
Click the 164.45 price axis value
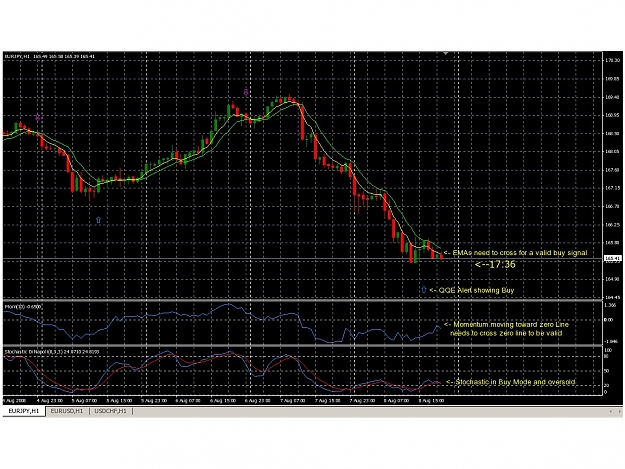click(612, 297)
